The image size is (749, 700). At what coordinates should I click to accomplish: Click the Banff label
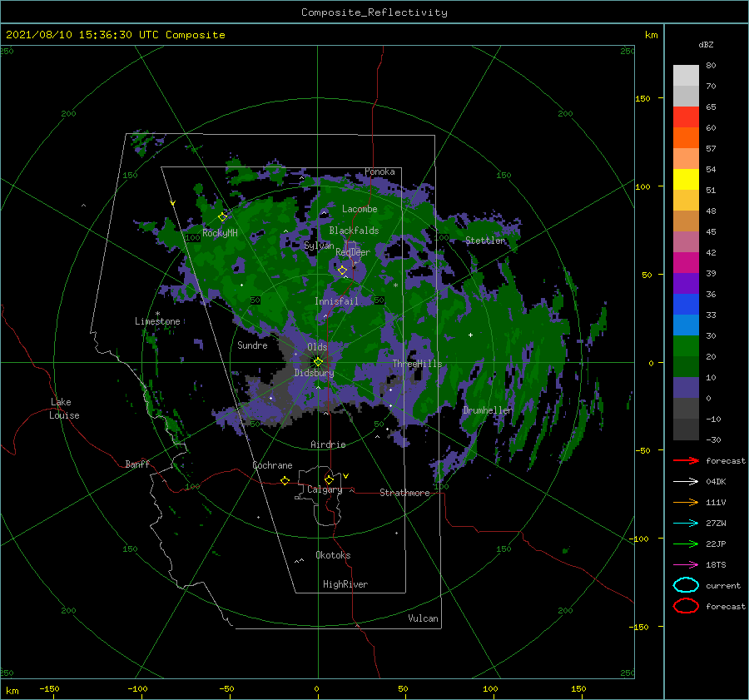137,464
